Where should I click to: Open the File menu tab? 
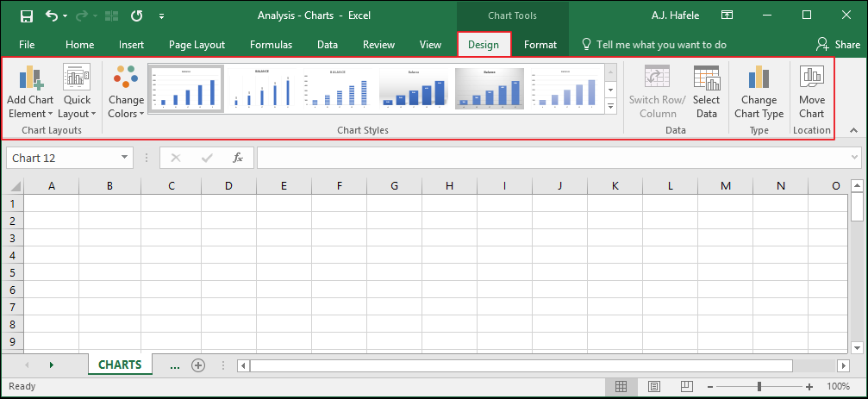27,45
